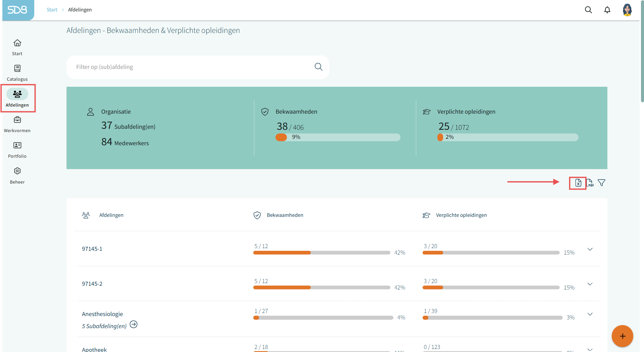644x352 pixels.
Task: Expand the Anesthesiologie row chevron
Action: (590, 314)
